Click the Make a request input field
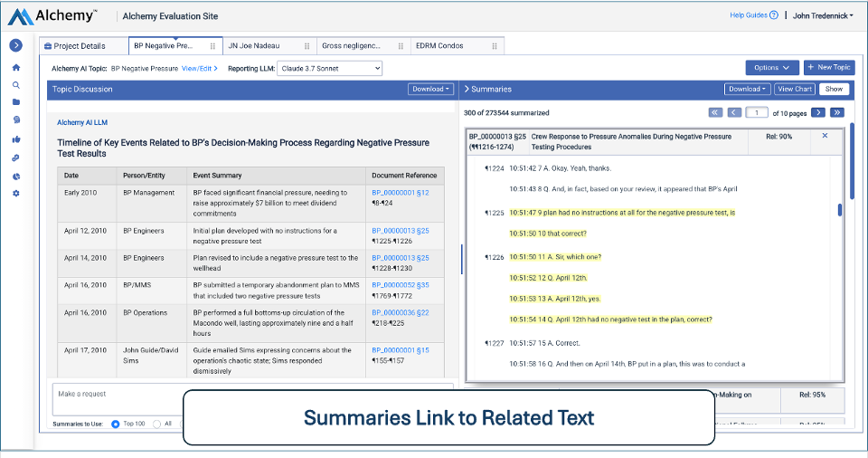The height and width of the screenshot is (458, 868). [x=253, y=399]
